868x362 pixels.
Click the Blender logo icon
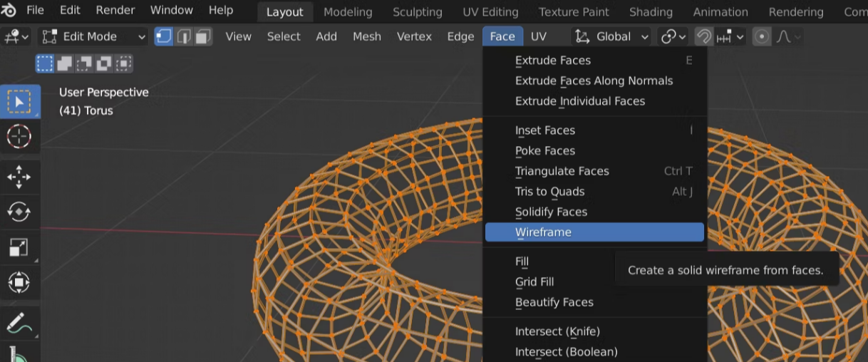pos(9,11)
